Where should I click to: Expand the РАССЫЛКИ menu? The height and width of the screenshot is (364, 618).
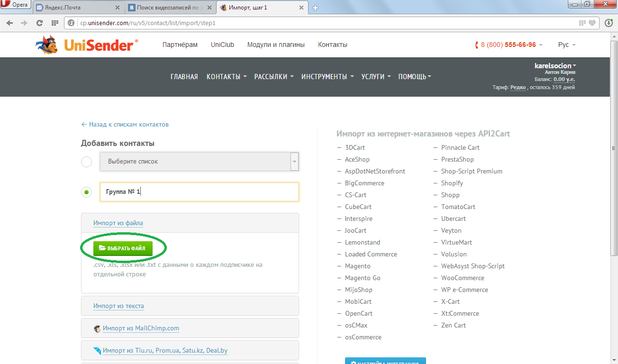coord(274,77)
